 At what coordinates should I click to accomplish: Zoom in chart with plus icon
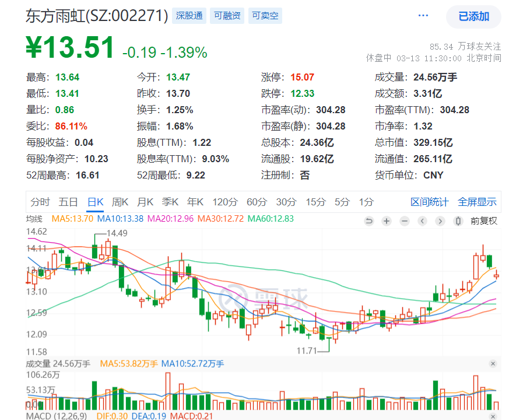pyautogui.click(x=387, y=221)
